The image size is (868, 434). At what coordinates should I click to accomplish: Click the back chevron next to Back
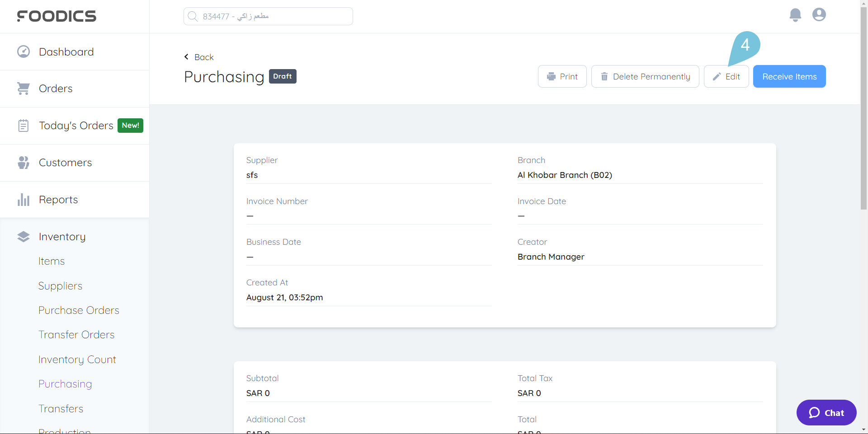click(186, 57)
